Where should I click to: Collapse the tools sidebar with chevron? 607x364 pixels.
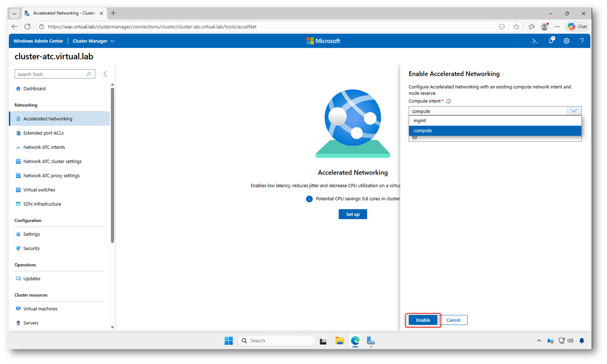pos(105,74)
